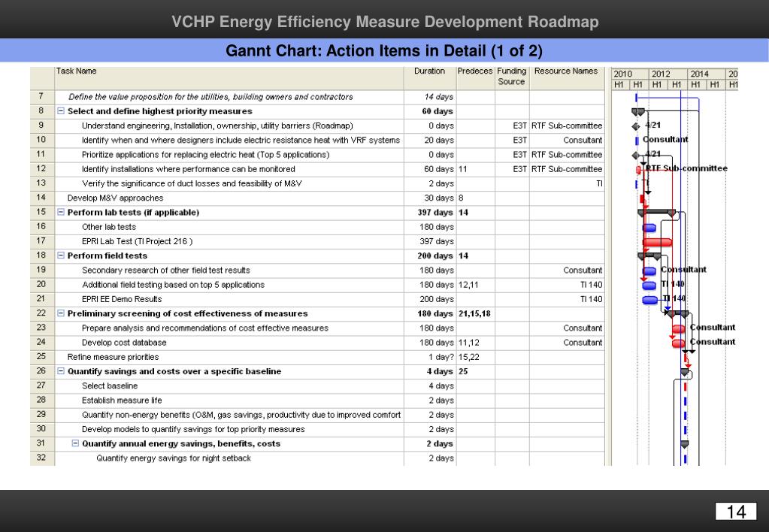Click the 'TI' resource in row 13
Viewport: 769px width, 532px height.
599,184
